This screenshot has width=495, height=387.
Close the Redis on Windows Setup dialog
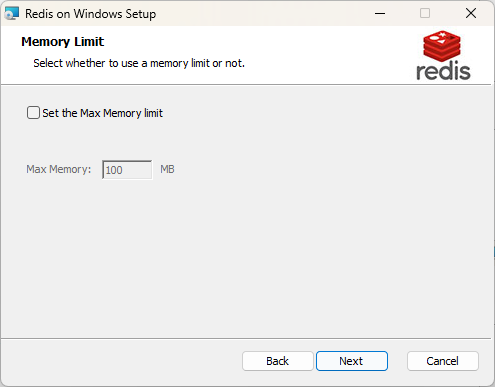pos(471,13)
